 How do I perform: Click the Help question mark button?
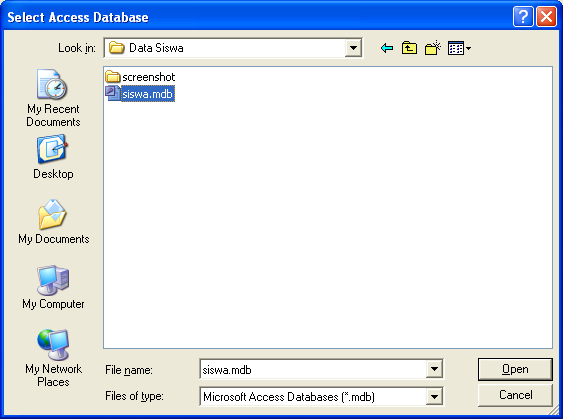click(523, 17)
